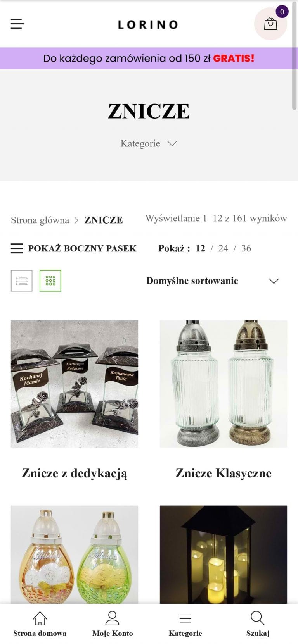The height and width of the screenshot is (644, 298).
Task: Go to Strona główna breadcrumb
Action: point(40,220)
